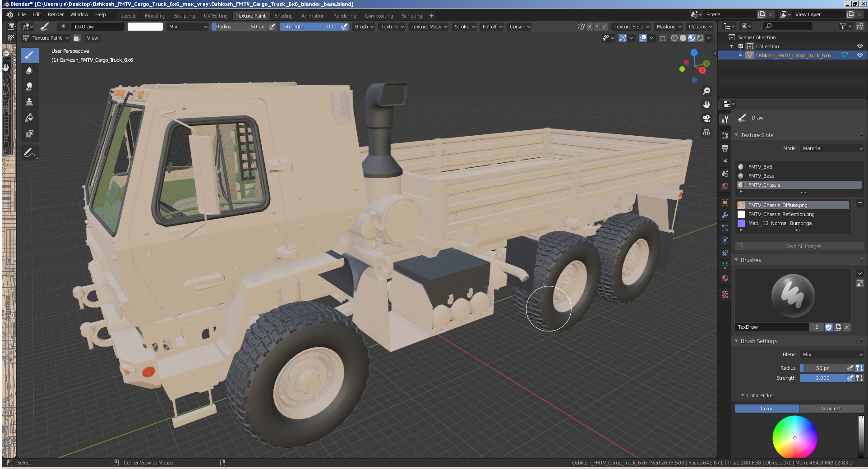Image resolution: width=868 pixels, height=469 pixels.
Task: Switch perspective/orthographic grid gizmo
Action: point(706,133)
